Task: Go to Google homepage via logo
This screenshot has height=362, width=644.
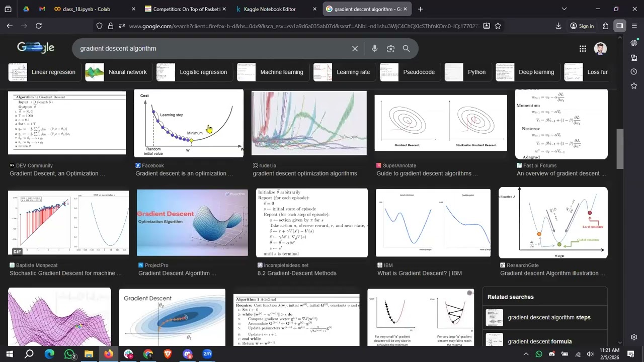Action: [36, 48]
